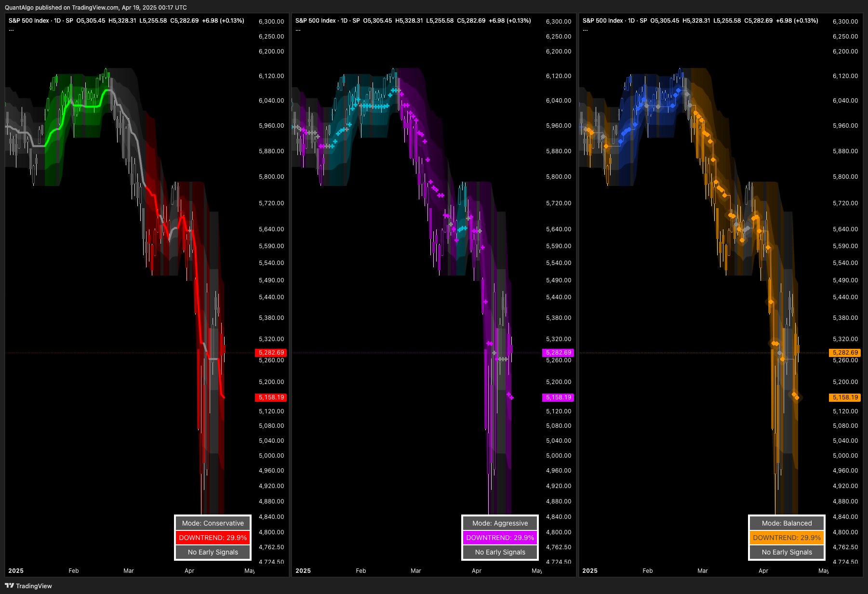Expand the ellipsis under Conservative chart title
Screen dimensions: 868x594
click(x=11, y=30)
